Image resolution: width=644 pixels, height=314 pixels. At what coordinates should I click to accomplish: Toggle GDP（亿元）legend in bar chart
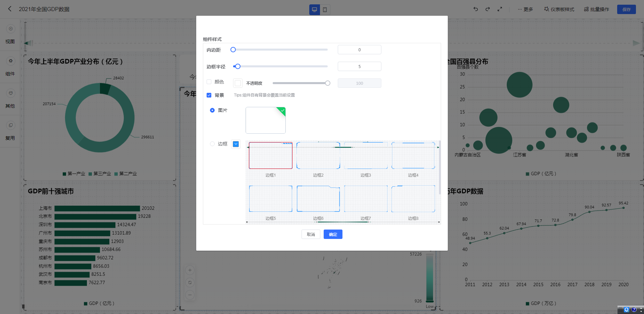point(99,303)
